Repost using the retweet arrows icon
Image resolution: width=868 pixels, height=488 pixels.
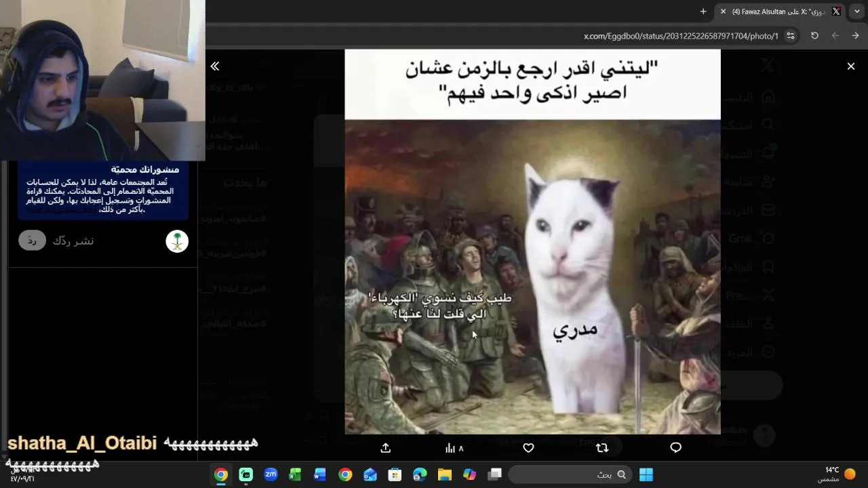point(602,448)
